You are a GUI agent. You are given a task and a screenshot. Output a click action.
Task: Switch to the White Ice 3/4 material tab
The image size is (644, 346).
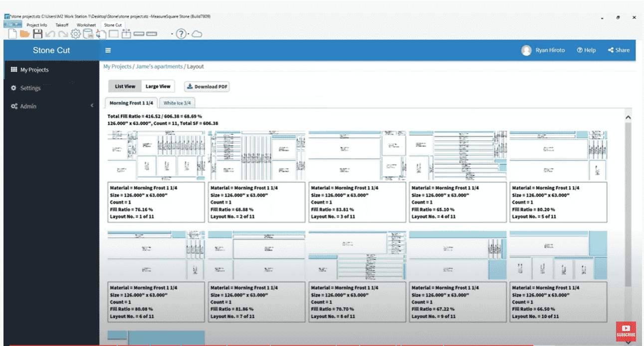pos(177,103)
